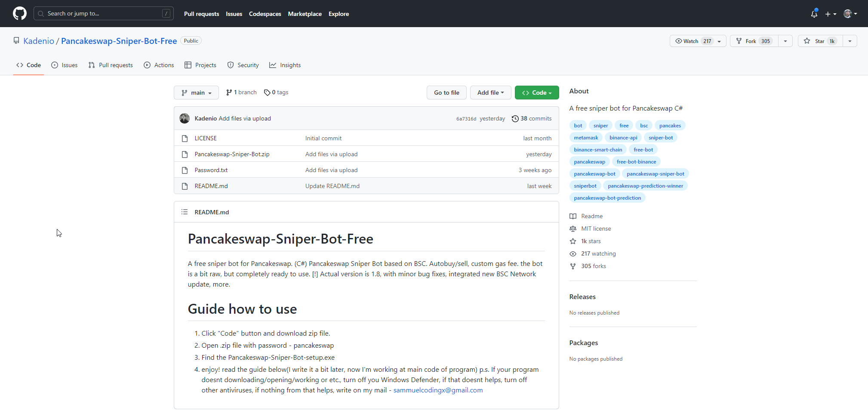
Task: Open the Password.txt file
Action: [211, 170]
